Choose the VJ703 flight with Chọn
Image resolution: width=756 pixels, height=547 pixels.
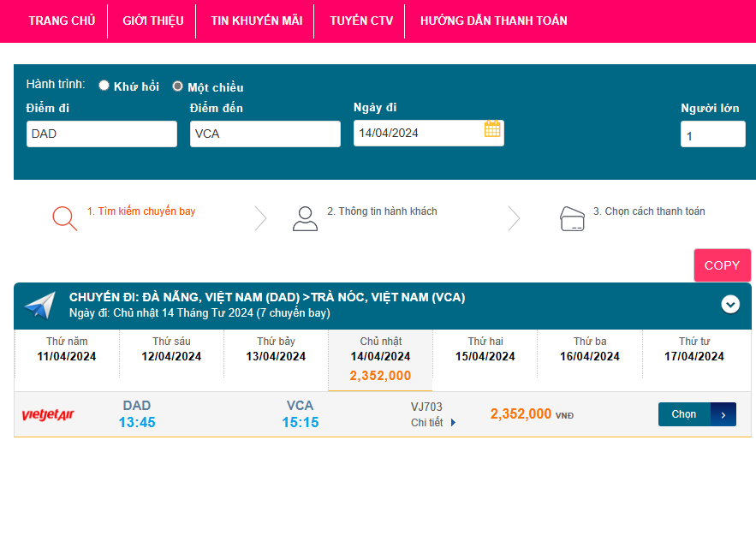point(684,414)
